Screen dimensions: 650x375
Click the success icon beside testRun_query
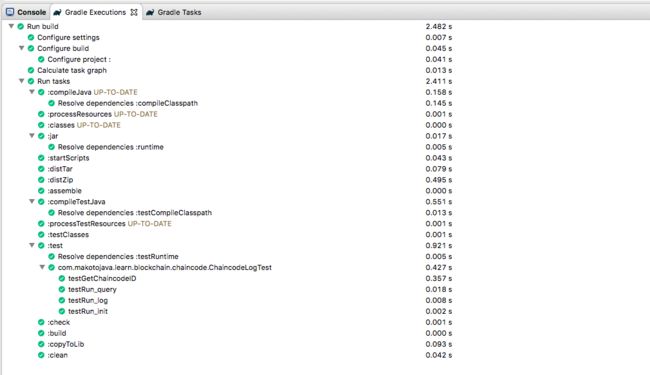[x=62, y=289]
